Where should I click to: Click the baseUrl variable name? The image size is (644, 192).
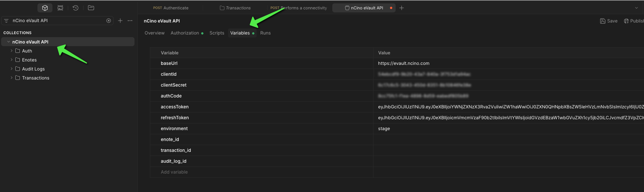click(169, 63)
